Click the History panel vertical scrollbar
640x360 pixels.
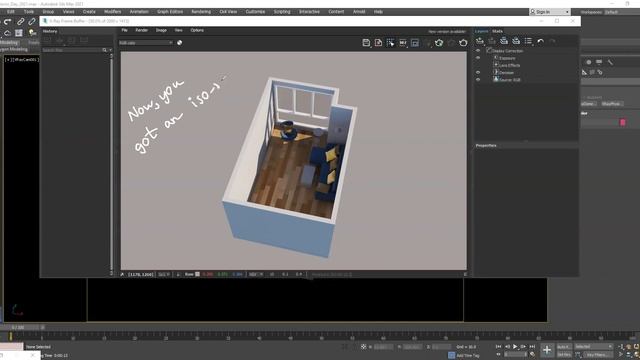(x=111, y=163)
